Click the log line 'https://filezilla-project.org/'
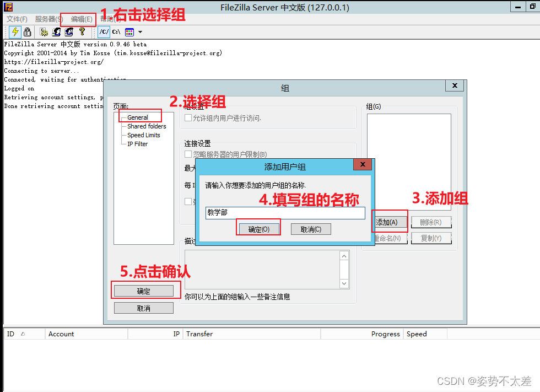Viewport: 540px width, 392px height. click(x=54, y=62)
